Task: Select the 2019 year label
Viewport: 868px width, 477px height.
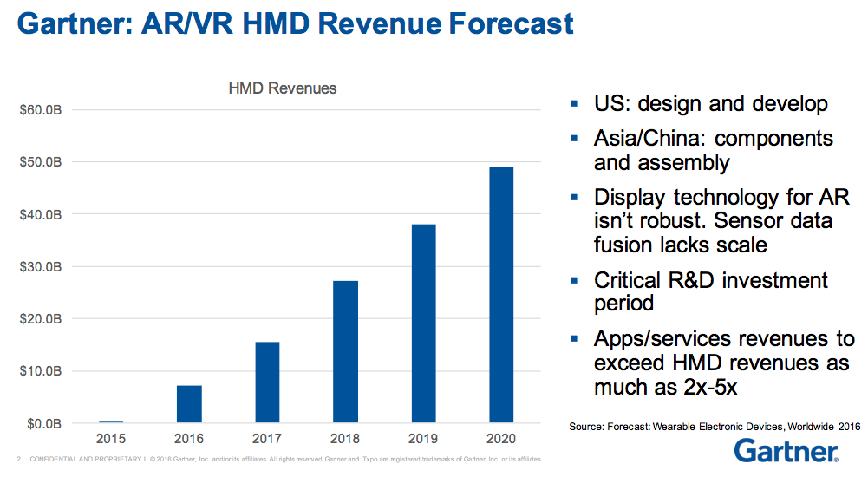Action: 423,439
